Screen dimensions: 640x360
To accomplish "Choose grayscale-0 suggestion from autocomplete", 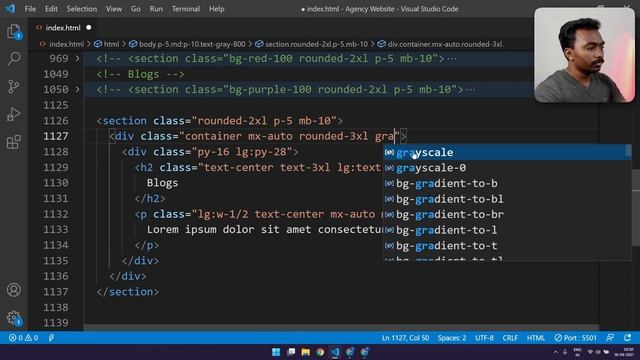I will coord(506,168).
